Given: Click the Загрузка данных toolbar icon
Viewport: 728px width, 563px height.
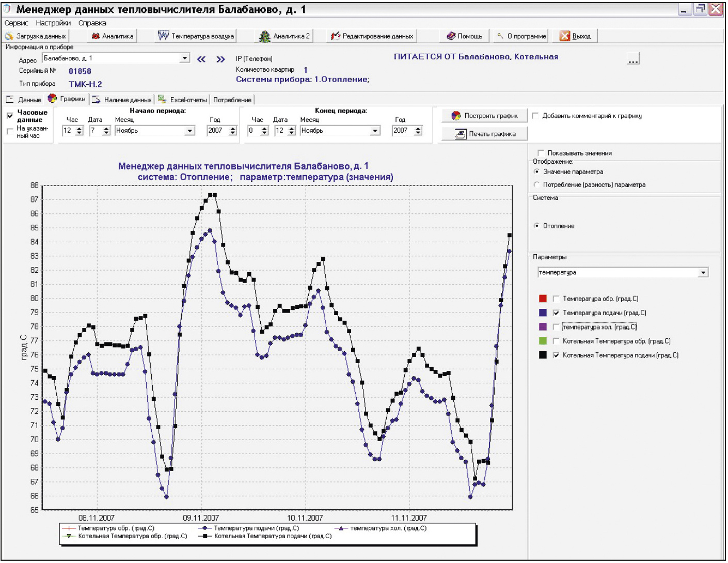Looking at the screenshot, I should pyautogui.click(x=9, y=36).
